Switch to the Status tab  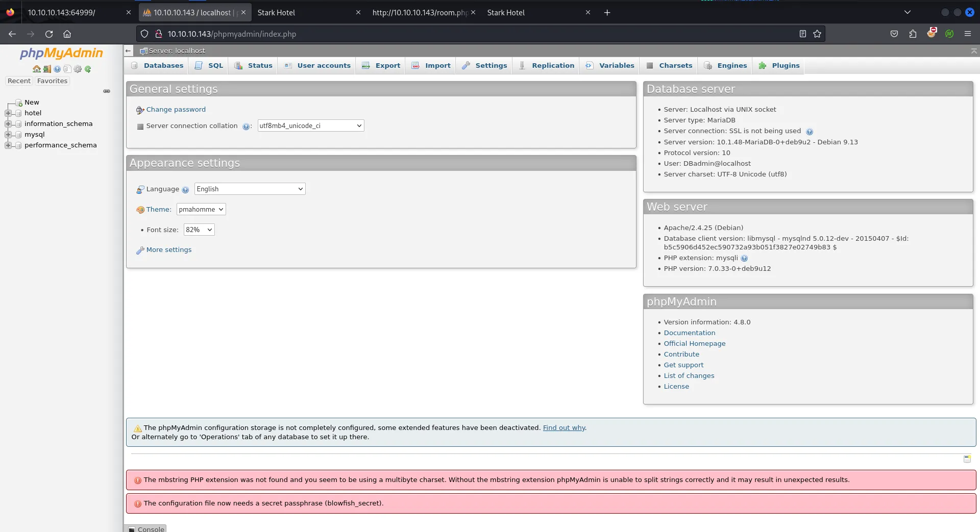pos(254,66)
